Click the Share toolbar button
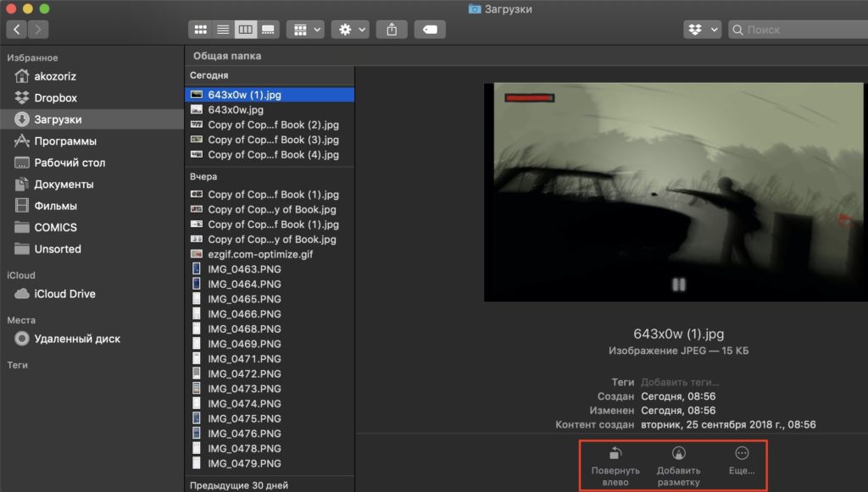 (392, 30)
